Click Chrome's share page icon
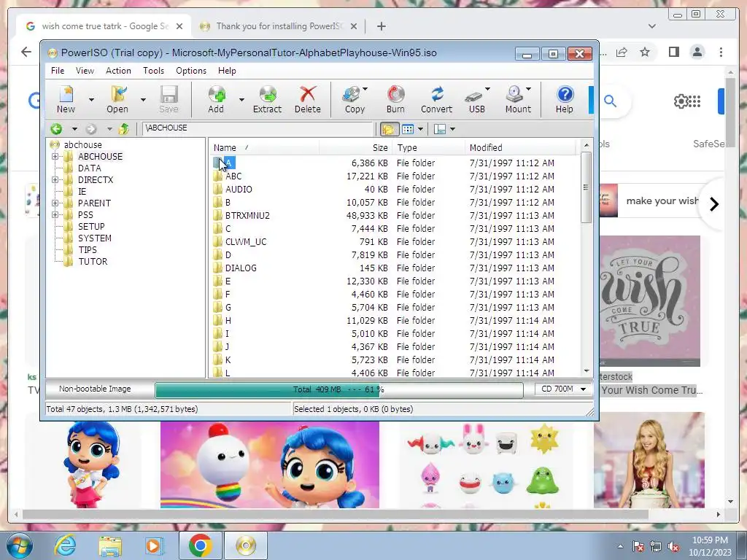Screen dimensions: 747x560 pyautogui.click(x=622, y=52)
